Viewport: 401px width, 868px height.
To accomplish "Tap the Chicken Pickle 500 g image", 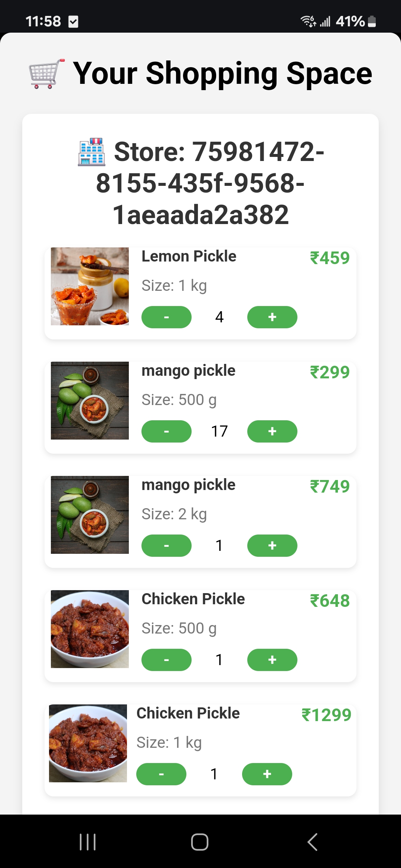I will tap(90, 629).
